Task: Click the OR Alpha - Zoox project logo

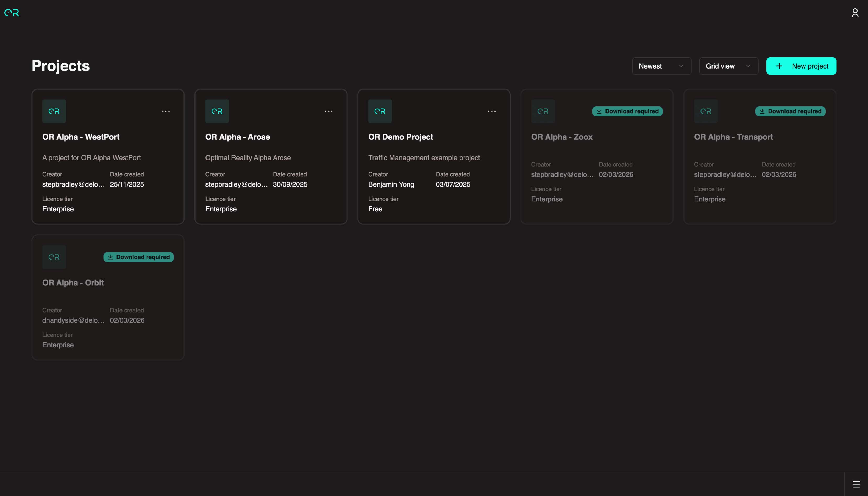Action: [x=543, y=111]
